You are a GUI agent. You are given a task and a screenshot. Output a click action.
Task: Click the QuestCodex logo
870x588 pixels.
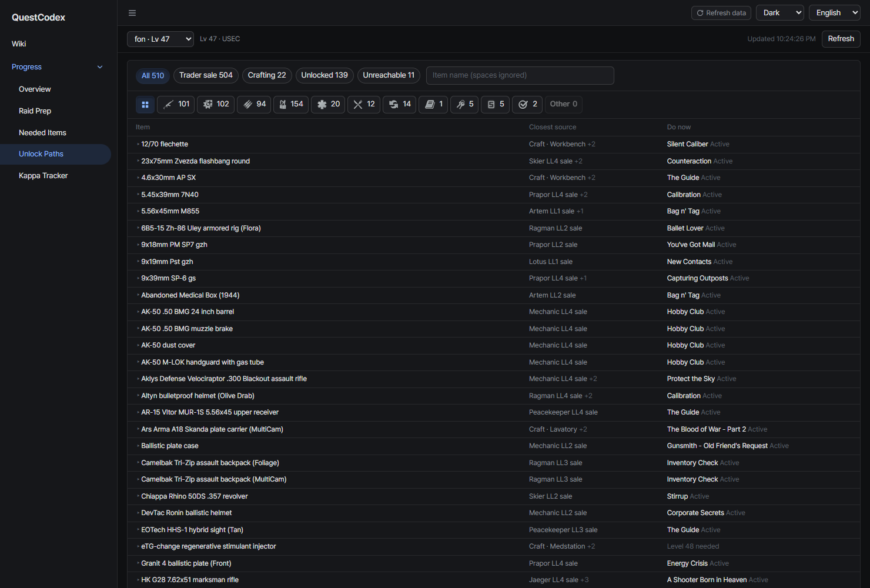pos(38,18)
